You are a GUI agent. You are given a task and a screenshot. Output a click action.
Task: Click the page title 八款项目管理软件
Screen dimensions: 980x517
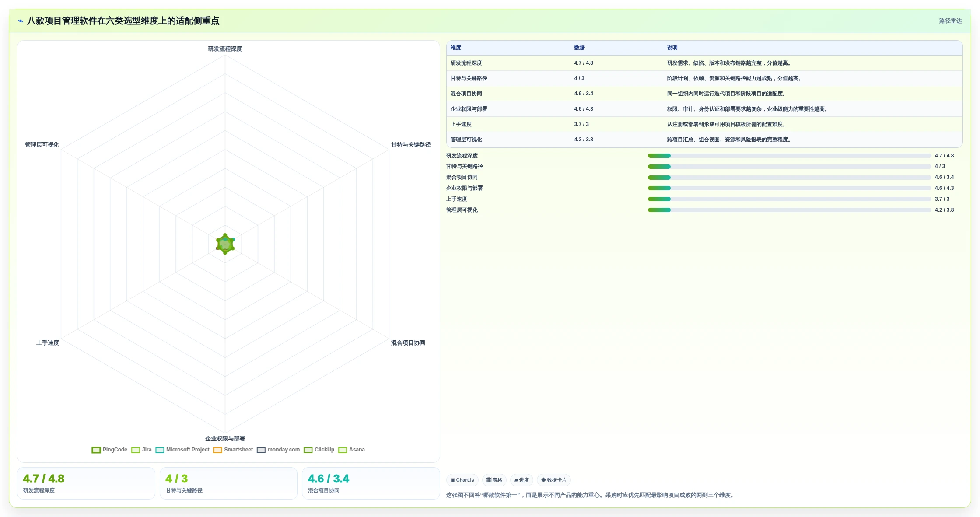(123, 21)
